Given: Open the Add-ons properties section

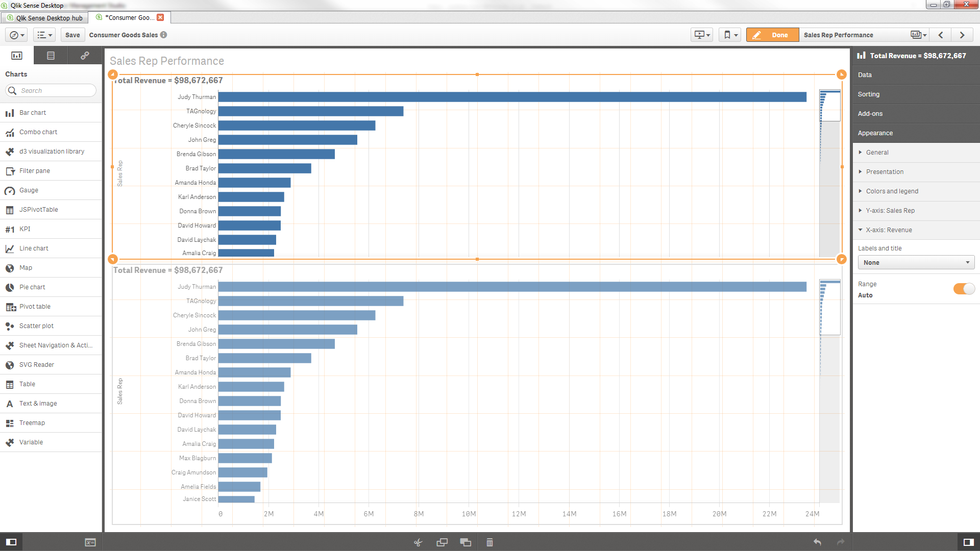Looking at the screenshot, I should tap(916, 114).
